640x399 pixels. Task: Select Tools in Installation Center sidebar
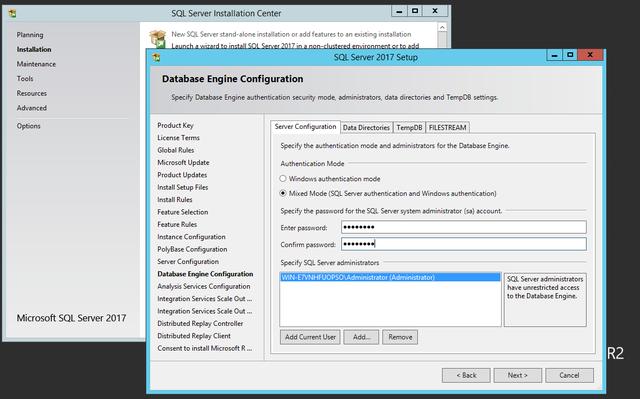click(x=25, y=79)
